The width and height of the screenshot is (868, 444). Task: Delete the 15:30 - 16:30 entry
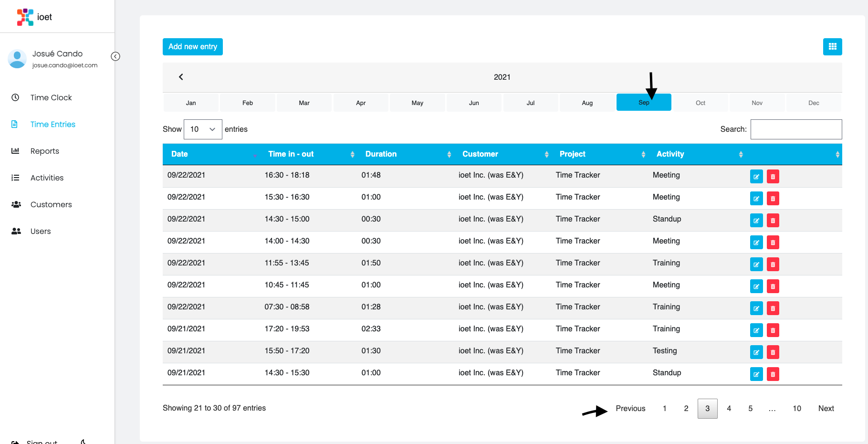[773, 199]
